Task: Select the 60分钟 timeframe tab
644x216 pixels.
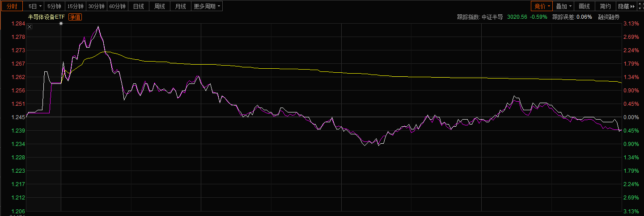Action: [x=118, y=6]
